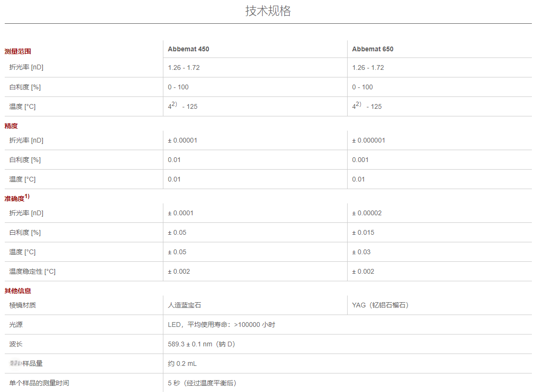
Task: Click the 技术规格 page heading
Action: pyautogui.click(x=268, y=11)
